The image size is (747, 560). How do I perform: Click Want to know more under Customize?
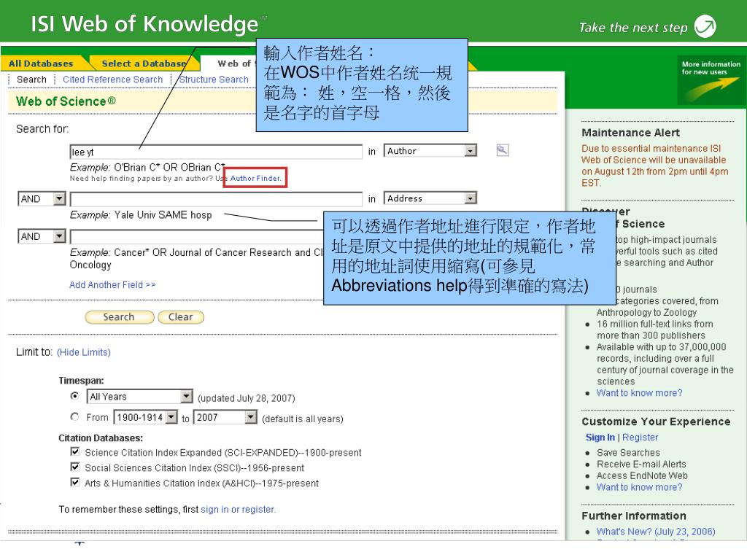[x=639, y=487]
